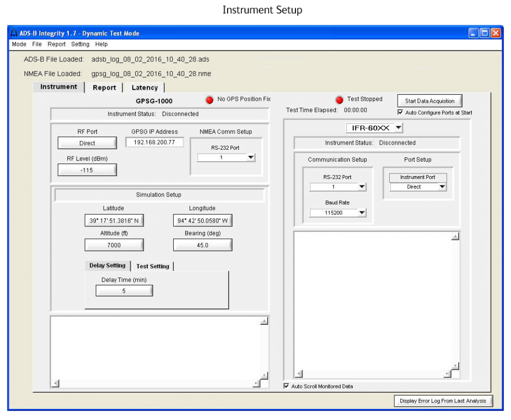The height and width of the screenshot is (420, 511).
Task: Open NMEA Comm Setup RS-232 Port dropdown
Action: 226,158
